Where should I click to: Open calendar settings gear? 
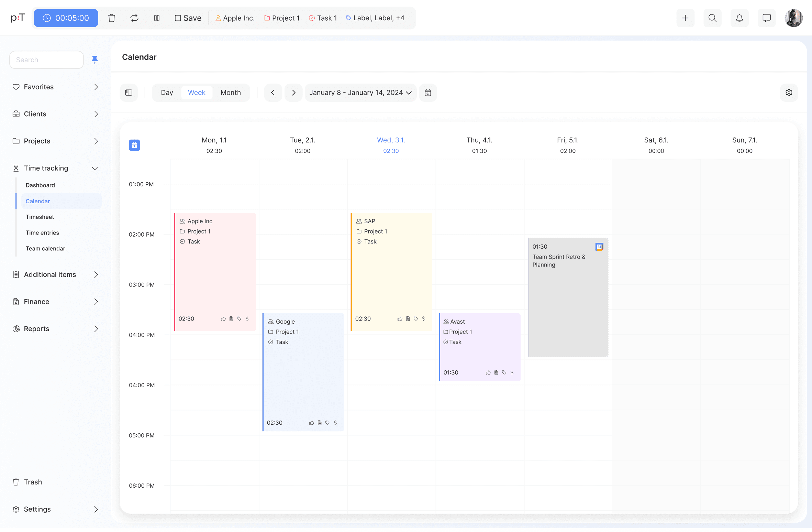point(789,93)
